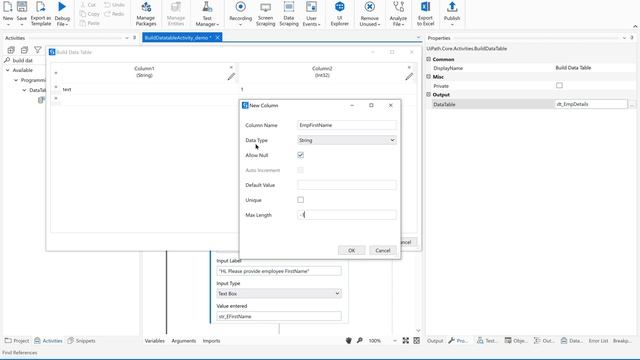Click fit to screen icon
The height and width of the screenshot is (360, 640).
pyautogui.click(x=405, y=340)
